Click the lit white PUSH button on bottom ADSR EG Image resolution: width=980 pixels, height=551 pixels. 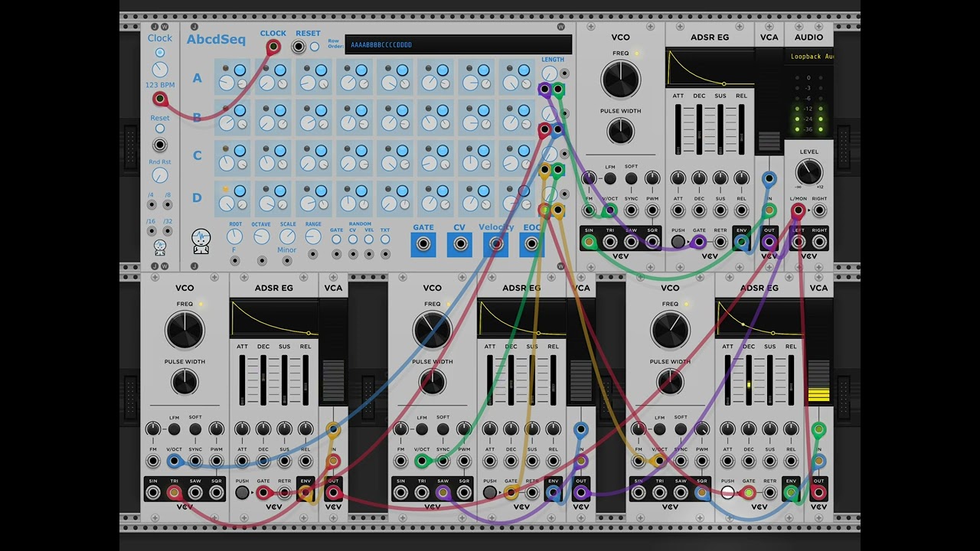pyautogui.click(x=727, y=493)
